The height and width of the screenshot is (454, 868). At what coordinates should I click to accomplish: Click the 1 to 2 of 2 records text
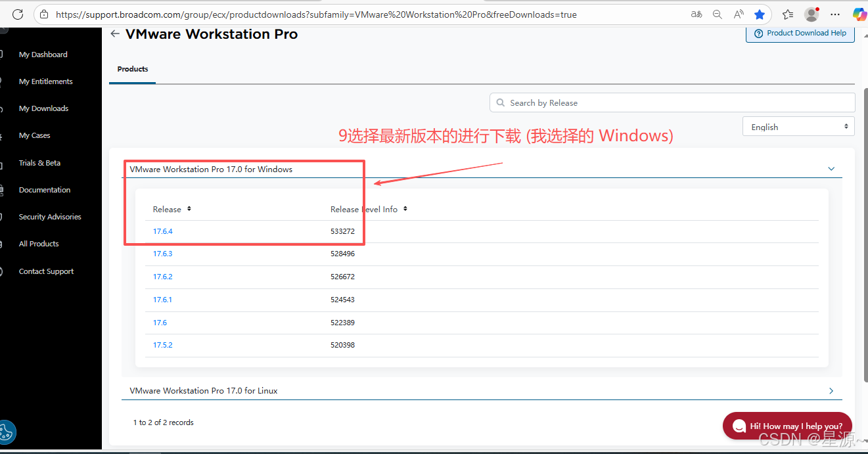(163, 422)
